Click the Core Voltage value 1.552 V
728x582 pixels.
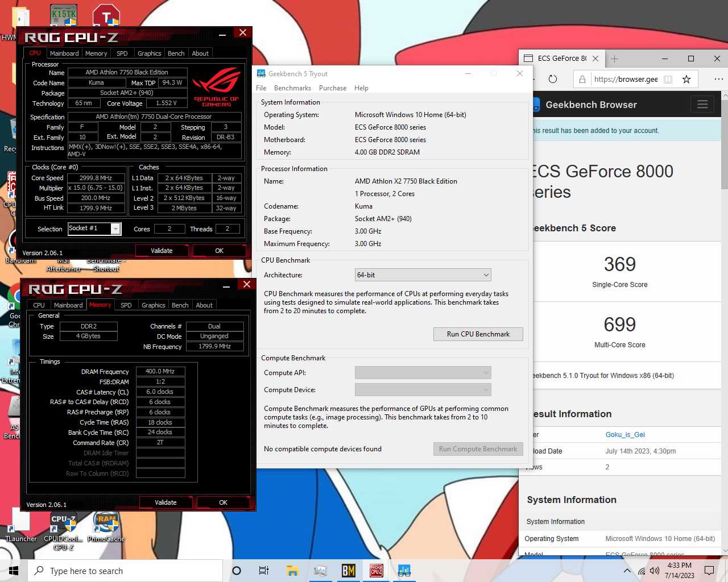click(166, 103)
